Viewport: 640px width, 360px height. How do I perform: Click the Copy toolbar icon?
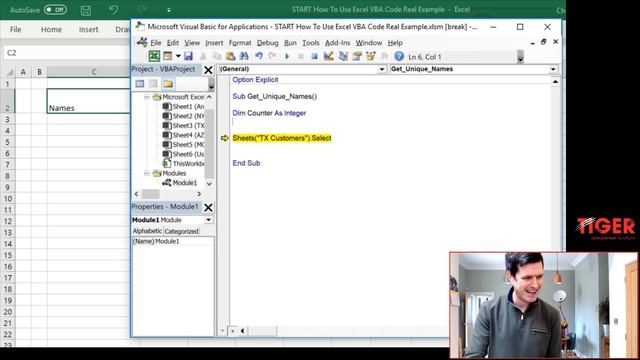(217, 56)
